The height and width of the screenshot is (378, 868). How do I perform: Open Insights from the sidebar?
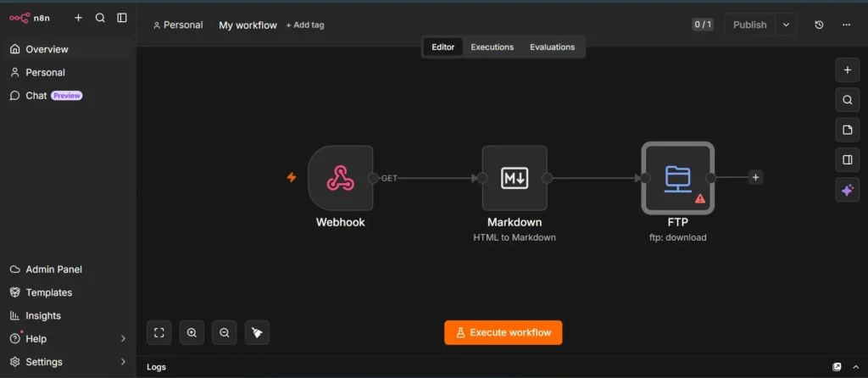coord(68,316)
